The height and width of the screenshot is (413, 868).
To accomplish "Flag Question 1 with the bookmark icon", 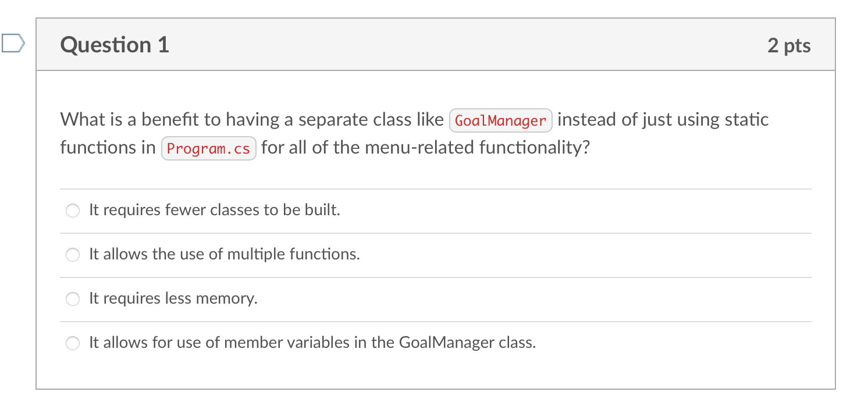I will click(13, 44).
